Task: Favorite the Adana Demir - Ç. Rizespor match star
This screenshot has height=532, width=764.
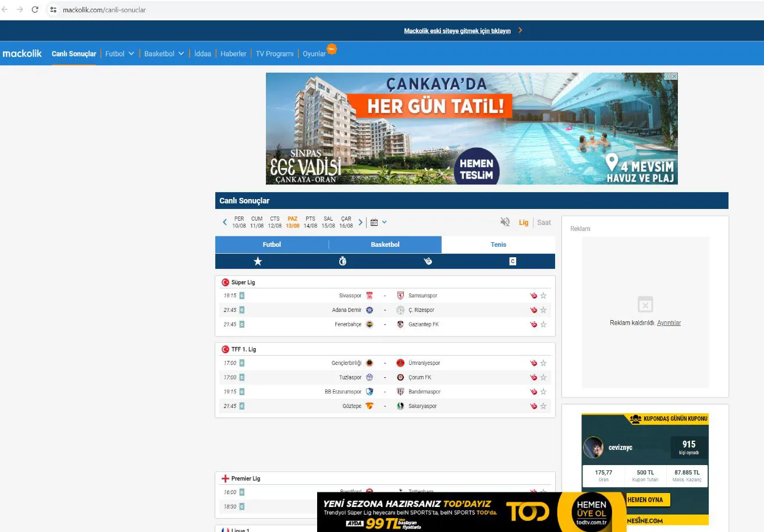Action: click(543, 310)
